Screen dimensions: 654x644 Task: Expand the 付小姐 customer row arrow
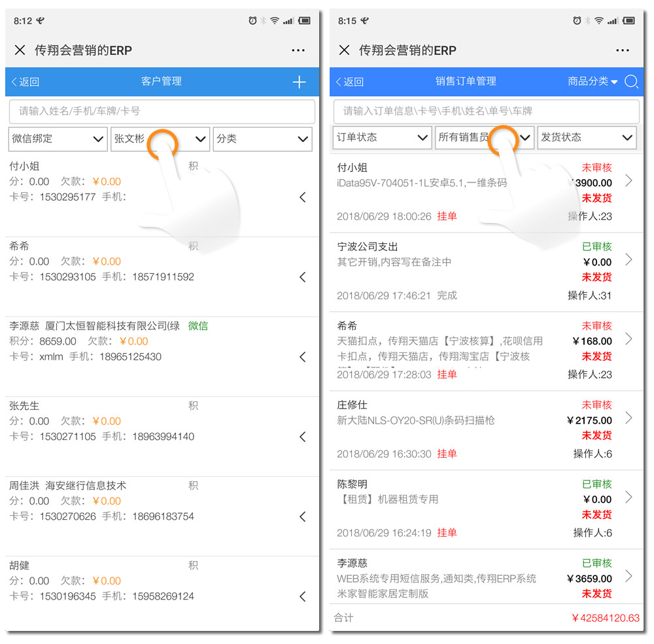[x=303, y=197]
